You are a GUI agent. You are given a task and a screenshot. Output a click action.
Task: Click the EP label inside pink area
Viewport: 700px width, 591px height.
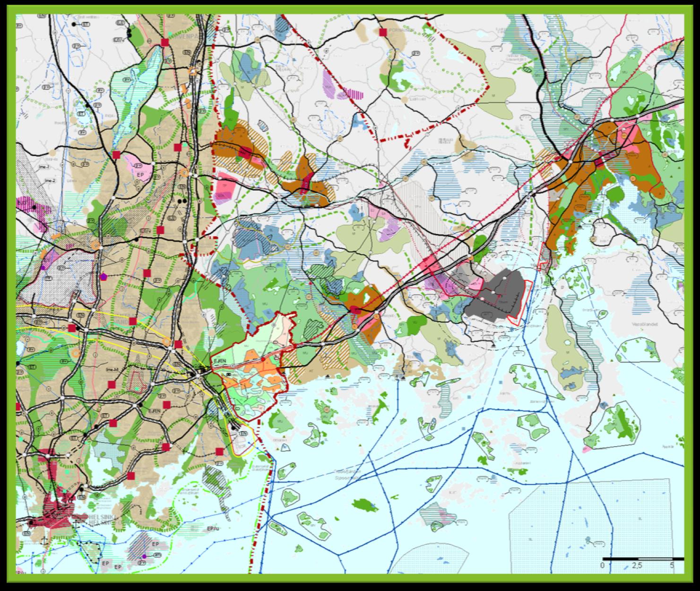tap(140, 175)
